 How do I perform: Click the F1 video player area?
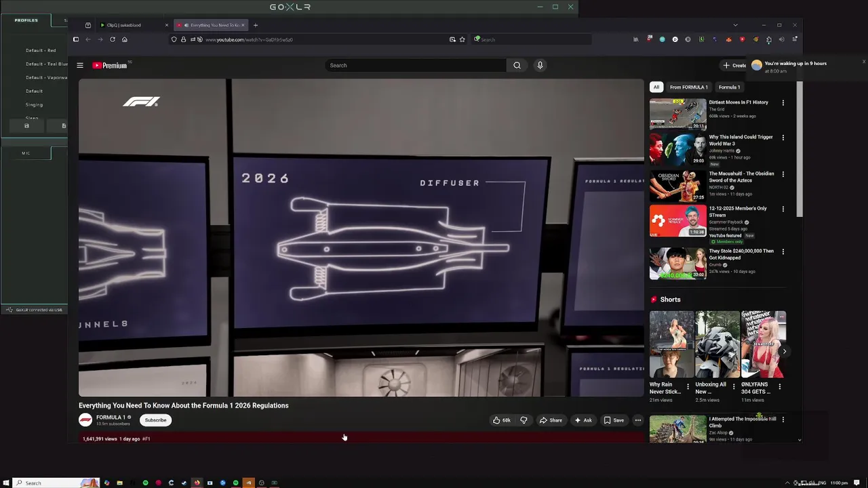(361, 238)
